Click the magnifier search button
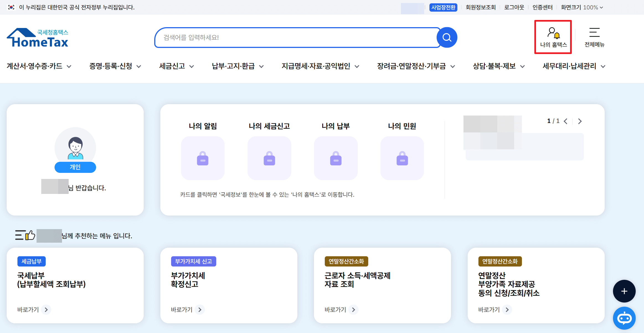 tap(447, 37)
